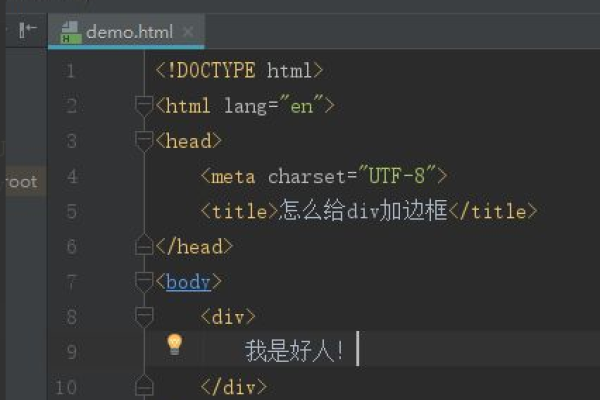Click the underlined body tag name
The width and height of the screenshot is (600, 400).
point(188,282)
